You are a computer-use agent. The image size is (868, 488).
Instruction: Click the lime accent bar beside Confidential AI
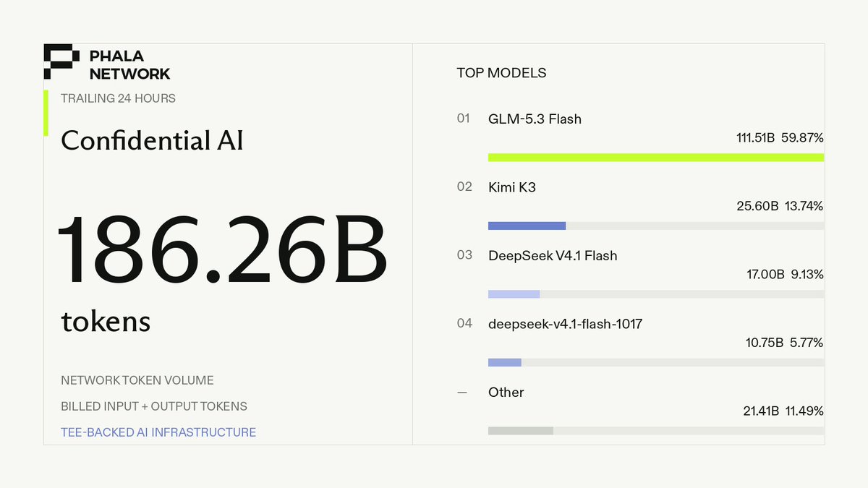tap(46, 113)
